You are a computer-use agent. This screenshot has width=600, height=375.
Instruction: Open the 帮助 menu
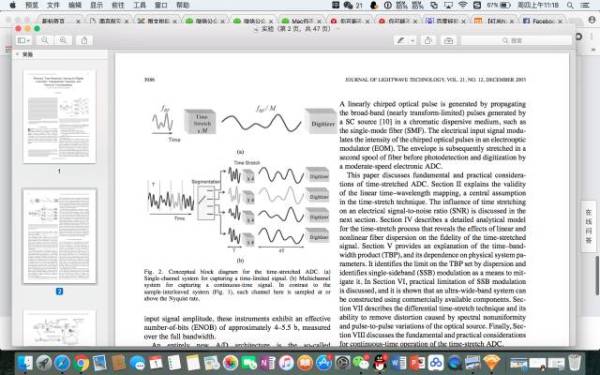point(183,5)
